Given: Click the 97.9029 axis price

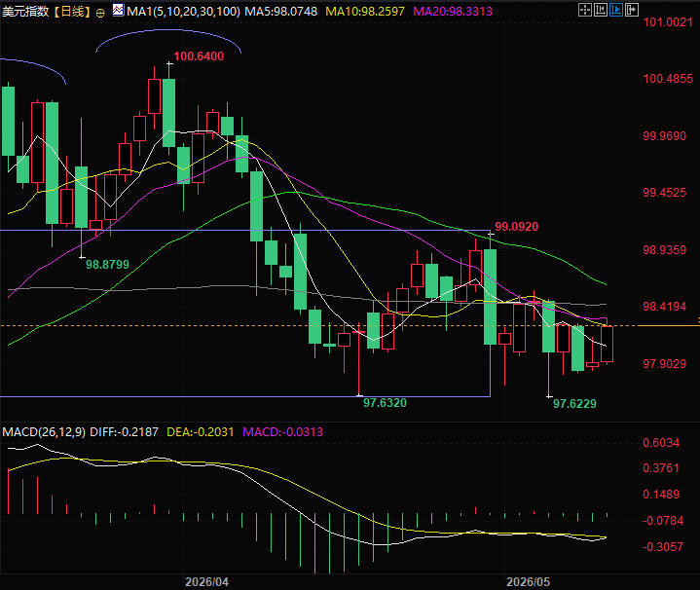Looking at the screenshot, I should [664, 364].
